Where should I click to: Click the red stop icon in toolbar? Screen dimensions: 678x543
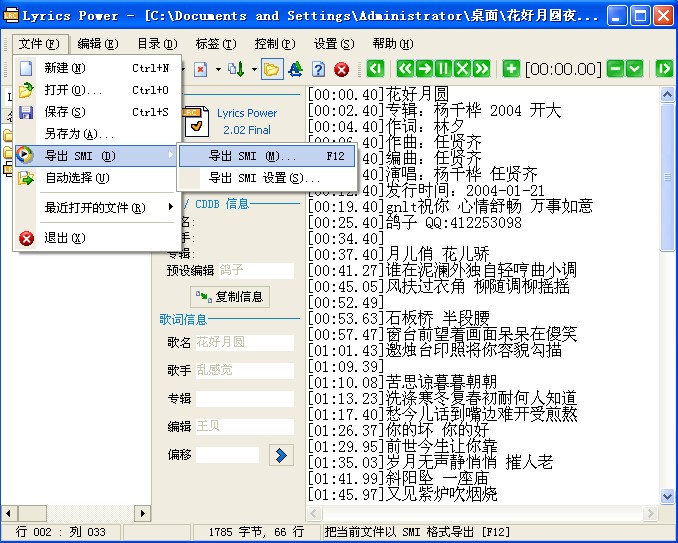[342, 69]
